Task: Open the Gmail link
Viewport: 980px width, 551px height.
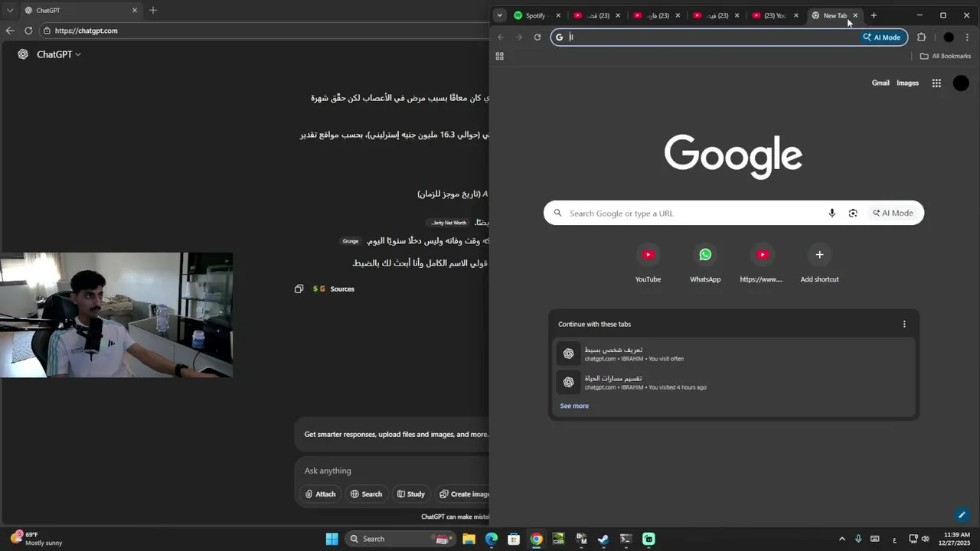Action: click(x=880, y=83)
